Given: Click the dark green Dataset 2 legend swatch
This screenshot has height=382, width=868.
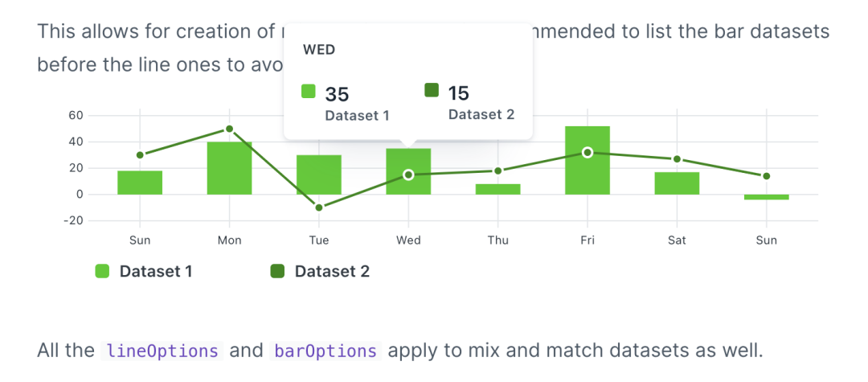Looking at the screenshot, I should coord(276,271).
